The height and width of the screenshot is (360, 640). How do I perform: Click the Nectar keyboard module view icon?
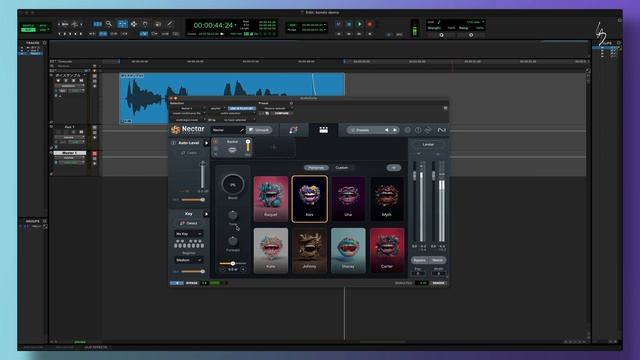click(323, 130)
